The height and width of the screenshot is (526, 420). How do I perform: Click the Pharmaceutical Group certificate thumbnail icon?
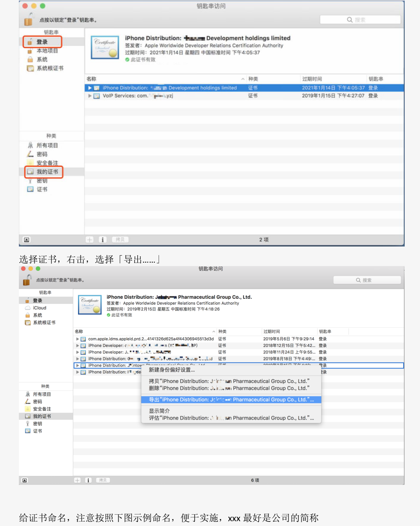[90, 305]
